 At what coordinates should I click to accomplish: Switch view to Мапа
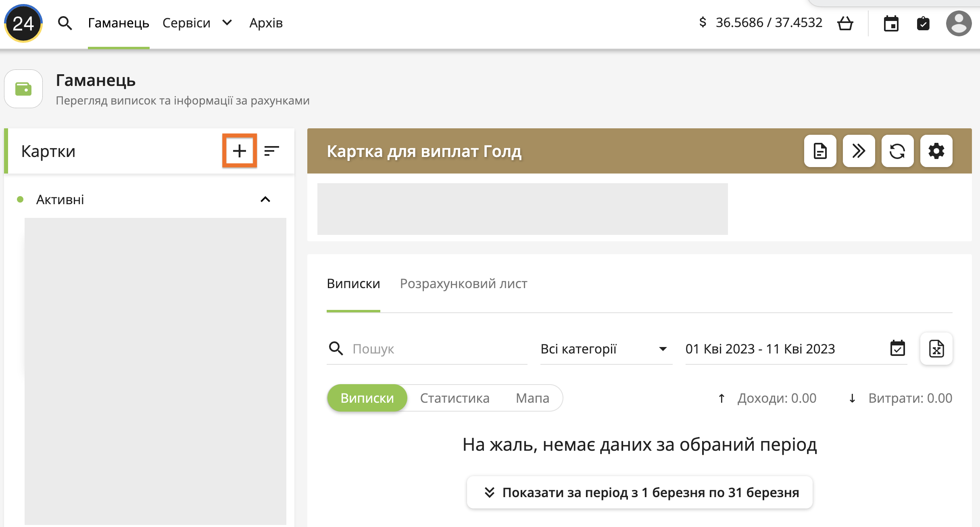point(532,398)
